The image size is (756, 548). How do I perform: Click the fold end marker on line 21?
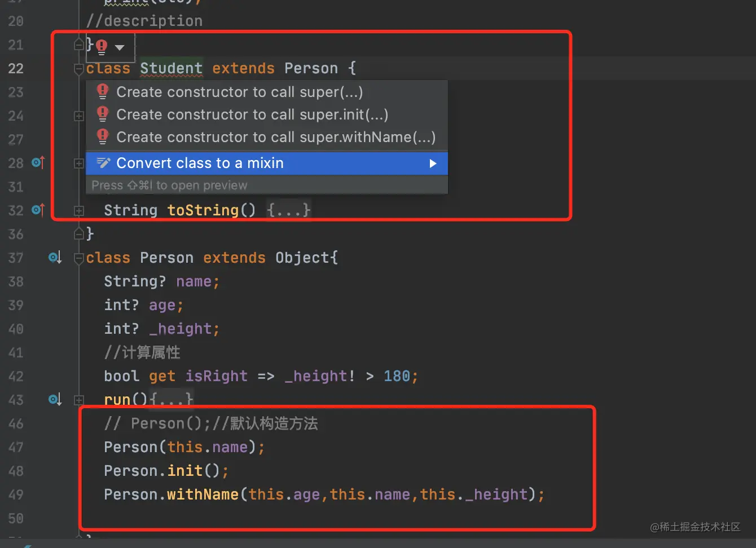tap(79, 44)
